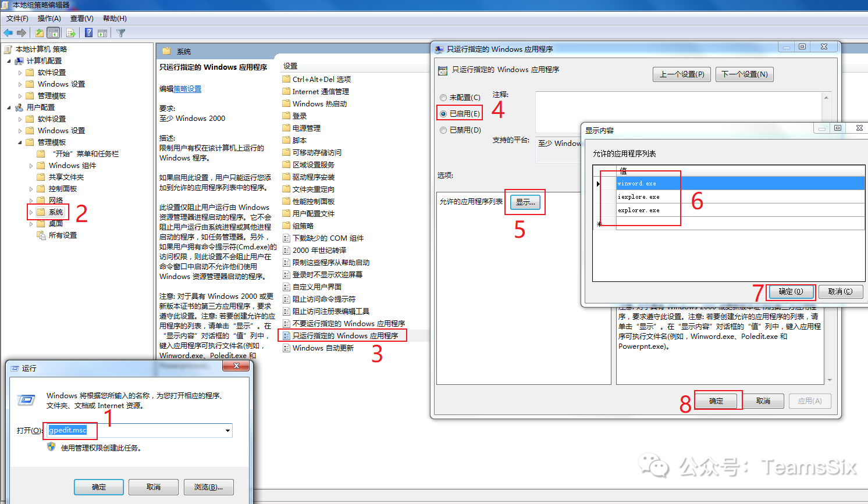Select 只运行指定的 Windows 应用程序 setting
The image size is (868, 504).
coord(346,335)
